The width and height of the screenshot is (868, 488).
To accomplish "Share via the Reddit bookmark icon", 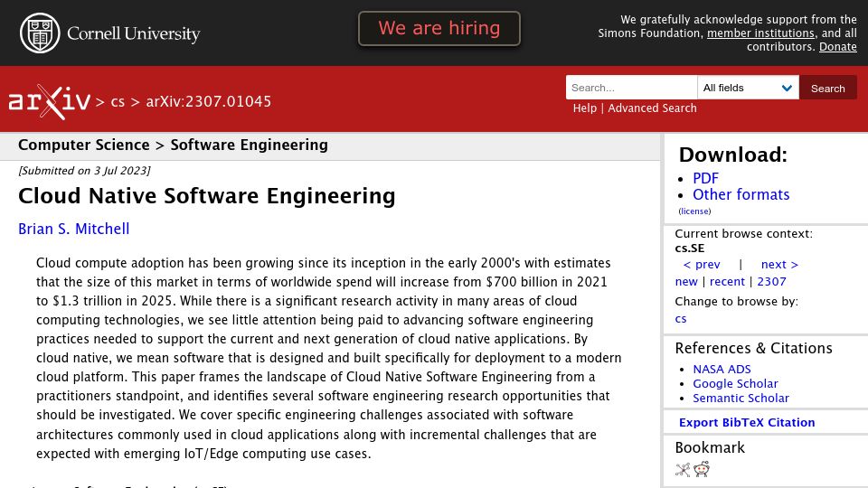I will tap(702, 469).
